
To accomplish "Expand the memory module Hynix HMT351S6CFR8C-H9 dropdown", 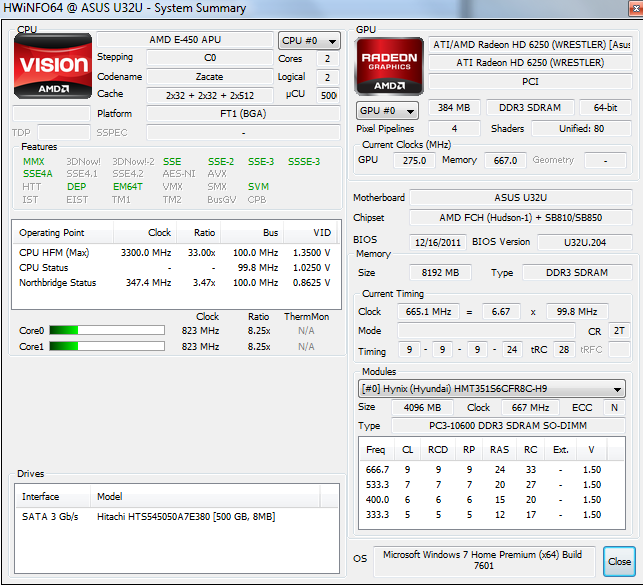I will [x=491, y=389].
